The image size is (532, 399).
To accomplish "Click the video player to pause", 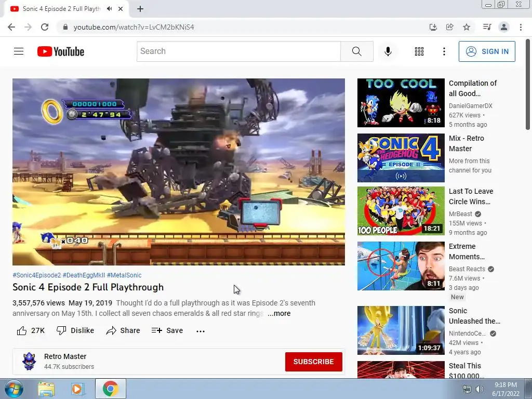I will click(179, 171).
